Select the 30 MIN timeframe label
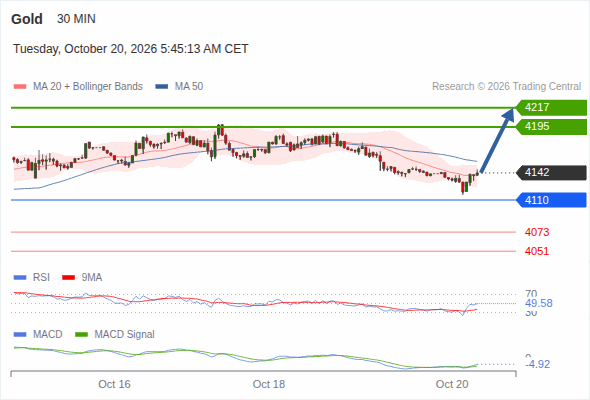The image size is (590, 400). 76,19
